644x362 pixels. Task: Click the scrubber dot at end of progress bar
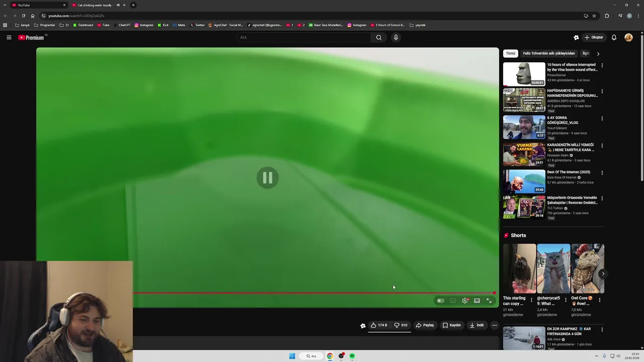(x=495, y=293)
